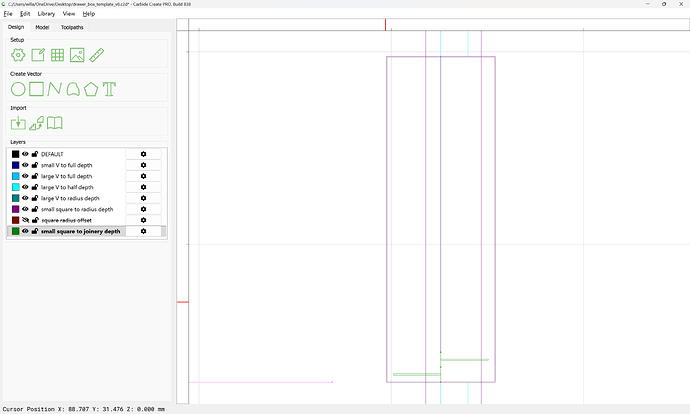The width and height of the screenshot is (690, 414).
Task: Select the background image icon in Setup
Action: click(x=77, y=56)
